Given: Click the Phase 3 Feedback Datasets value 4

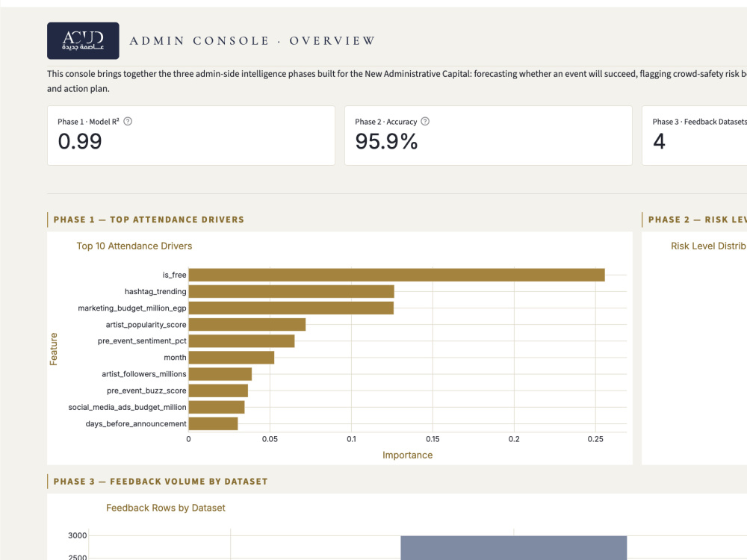Looking at the screenshot, I should tap(659, 141).
